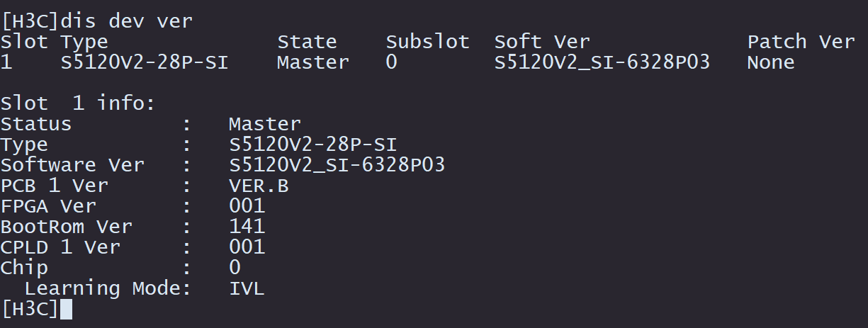Click the "Subslot" column header

[x=427, y=42]
